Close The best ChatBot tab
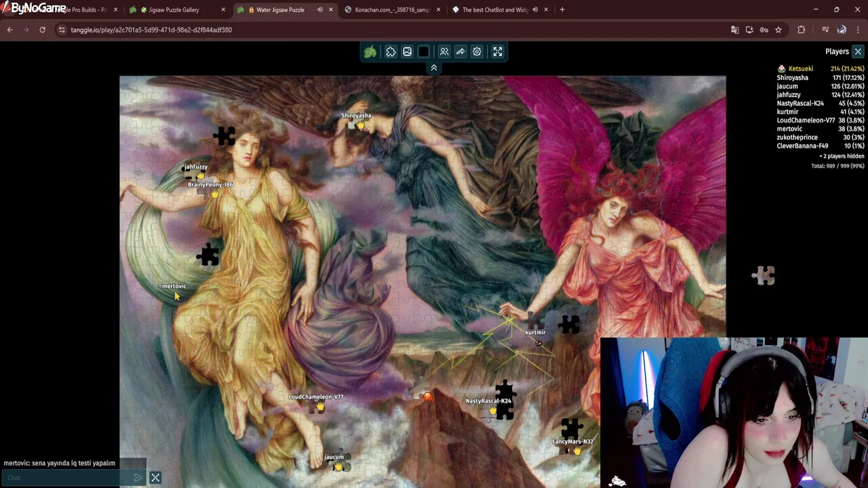 [546, 9]
